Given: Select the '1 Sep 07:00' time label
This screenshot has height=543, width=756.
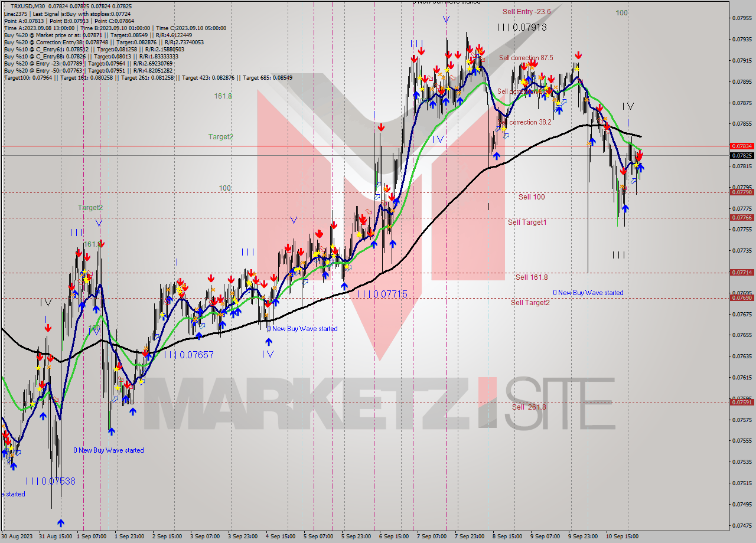Looking at the screenshot, I should [x=91, y=537].
